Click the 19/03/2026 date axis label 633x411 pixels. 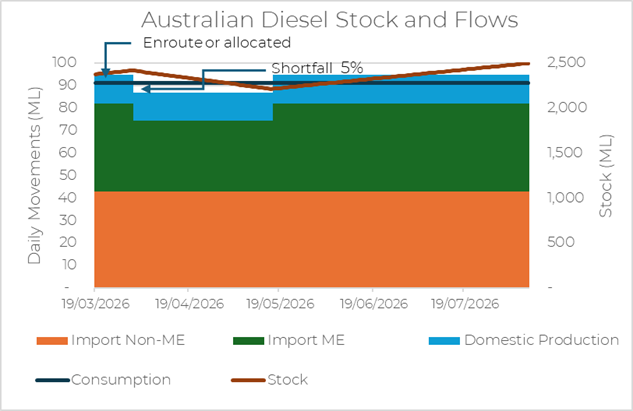point(94,302)
